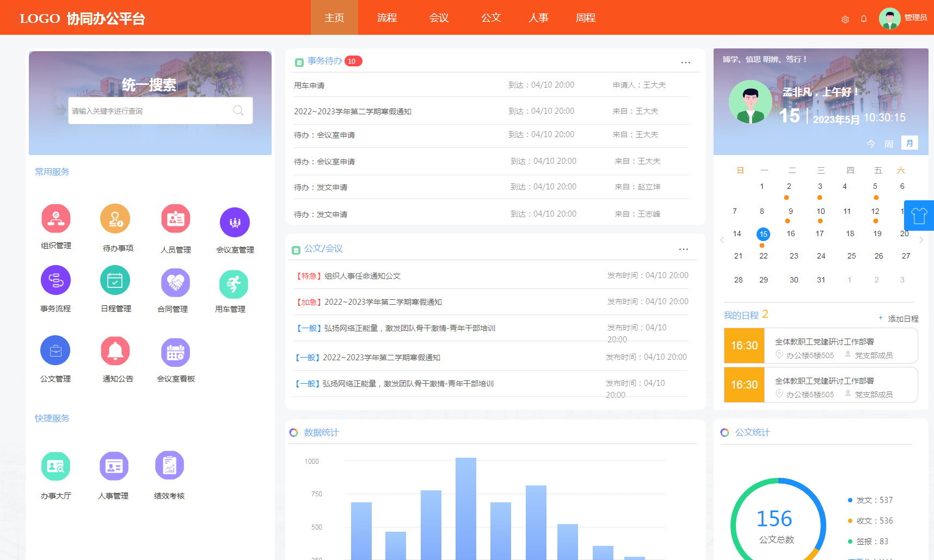Open 合同管理 handshake icon
Screen dimensions: 934x560
175,282
